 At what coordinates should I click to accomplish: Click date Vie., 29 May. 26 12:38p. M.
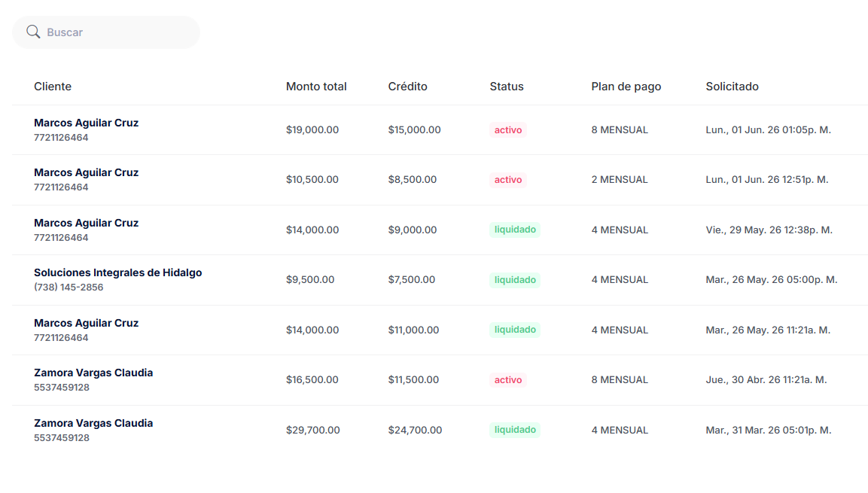pos(769,230)
